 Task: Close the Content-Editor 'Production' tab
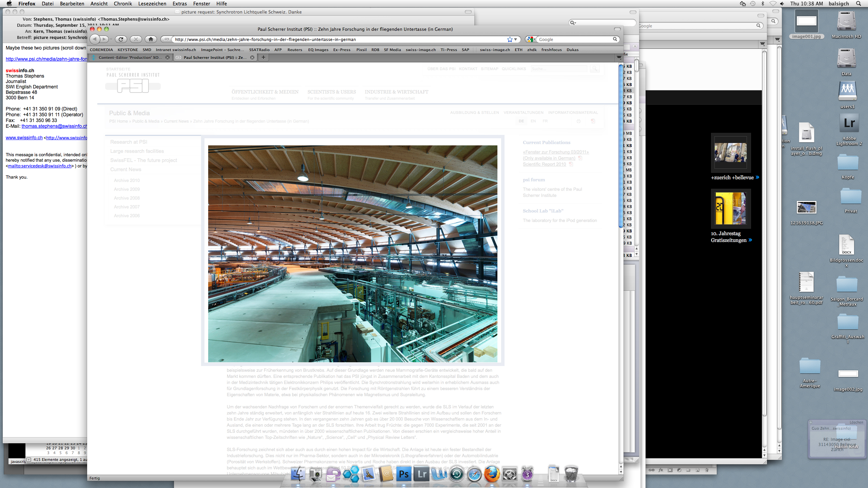(x=167, y=58)
